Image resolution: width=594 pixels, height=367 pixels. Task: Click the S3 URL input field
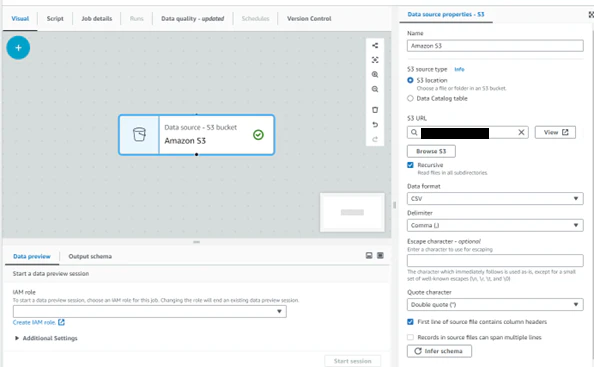click(468, 132)
